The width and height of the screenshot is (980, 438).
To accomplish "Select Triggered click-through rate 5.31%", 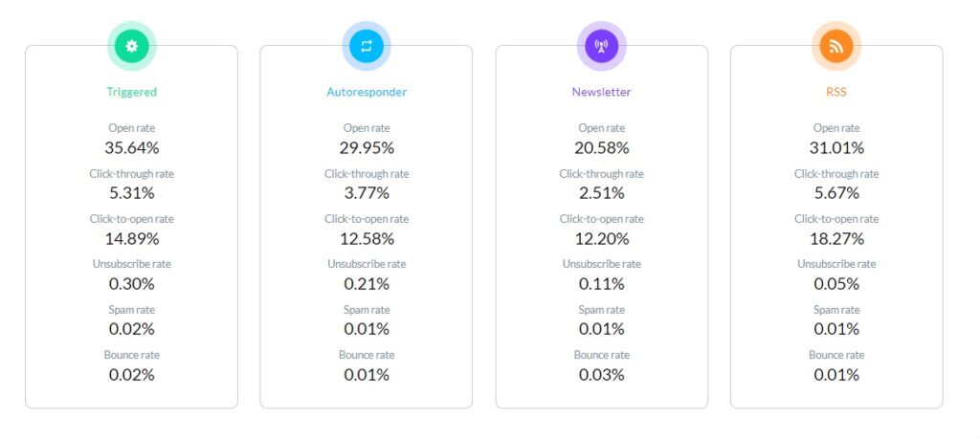I will [131, 193].
